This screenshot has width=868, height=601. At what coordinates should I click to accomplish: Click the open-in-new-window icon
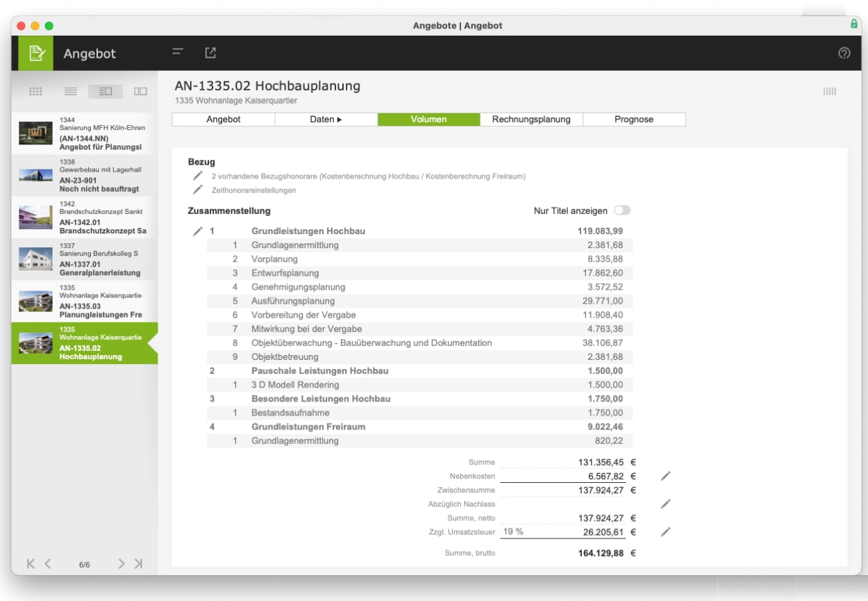[210, 53]
